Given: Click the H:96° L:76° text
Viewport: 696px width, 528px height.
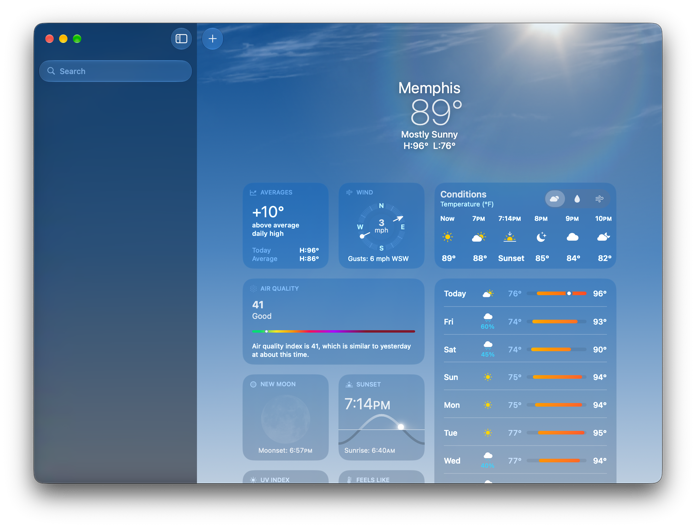Looking at the screenshot, I should pos(429,146).
